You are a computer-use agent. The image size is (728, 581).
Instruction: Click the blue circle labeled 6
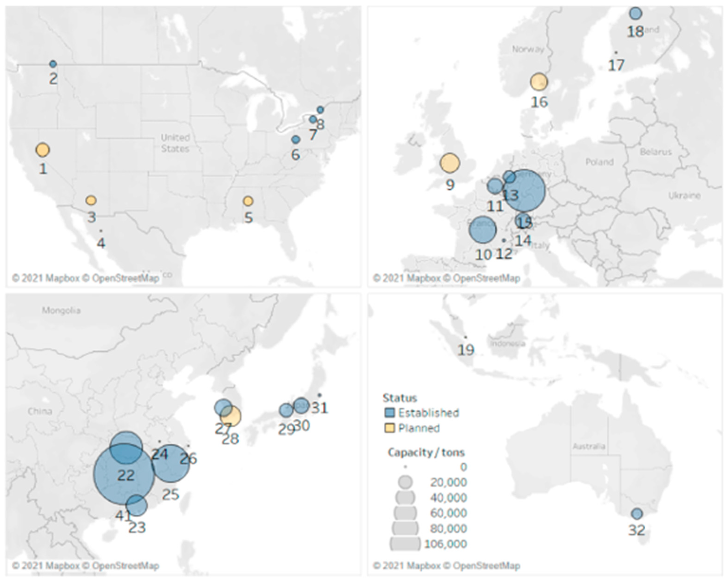point(295,139)
